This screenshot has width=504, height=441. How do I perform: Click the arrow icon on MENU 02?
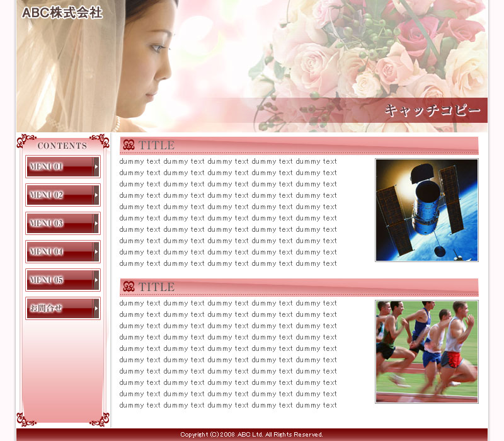pyautogui.click(x=96, y=195)
